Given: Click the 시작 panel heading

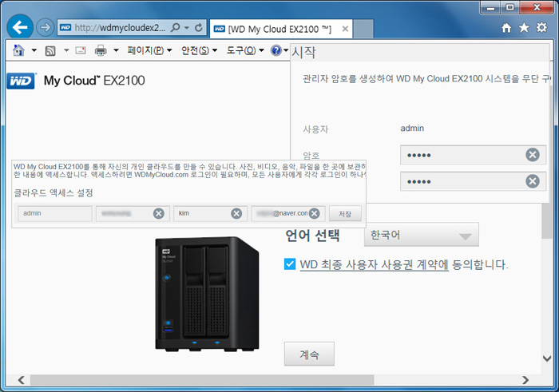Looking at the screenshot, I should tap(303, 52).
